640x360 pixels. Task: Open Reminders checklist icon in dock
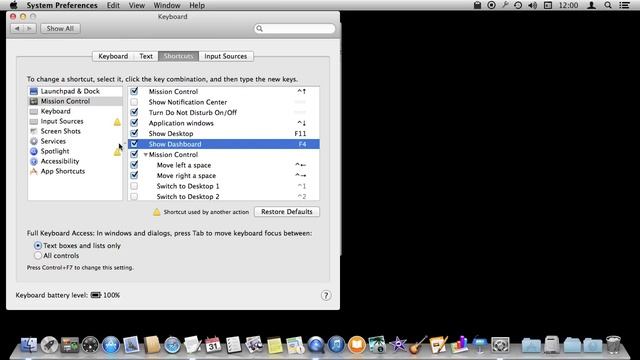tap(233, 344)
